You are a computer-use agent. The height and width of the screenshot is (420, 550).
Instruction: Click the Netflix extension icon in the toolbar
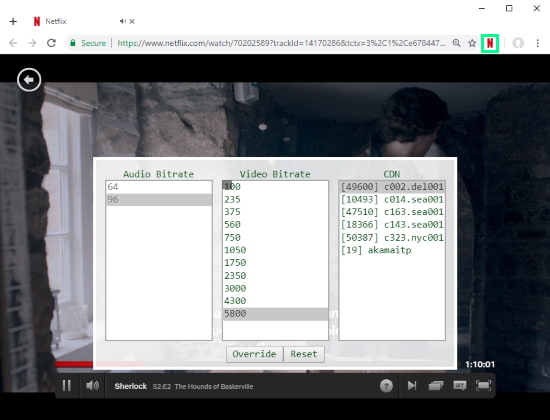(x=490, y=43)
